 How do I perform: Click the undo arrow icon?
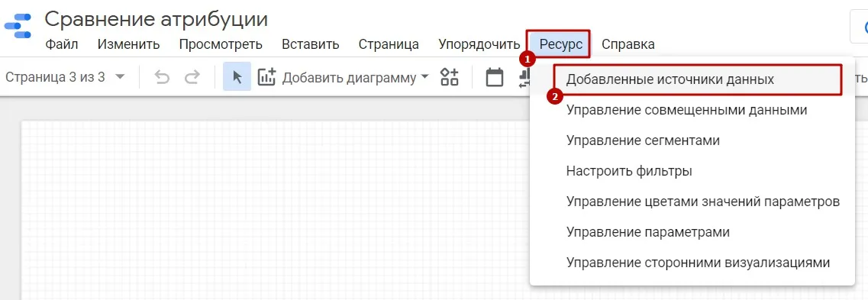coord(162,78)
